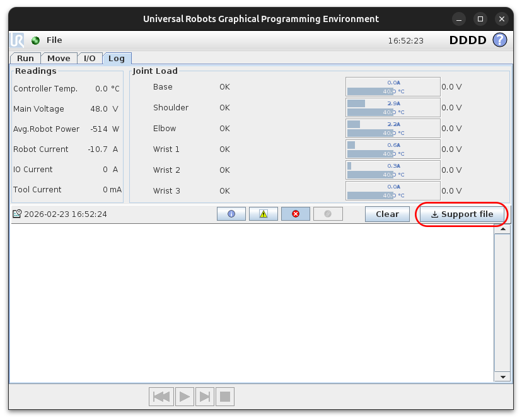Screen dimensions: 522x420
Task: Click the Wrist 1 joint label
Action: click(166, 149)
